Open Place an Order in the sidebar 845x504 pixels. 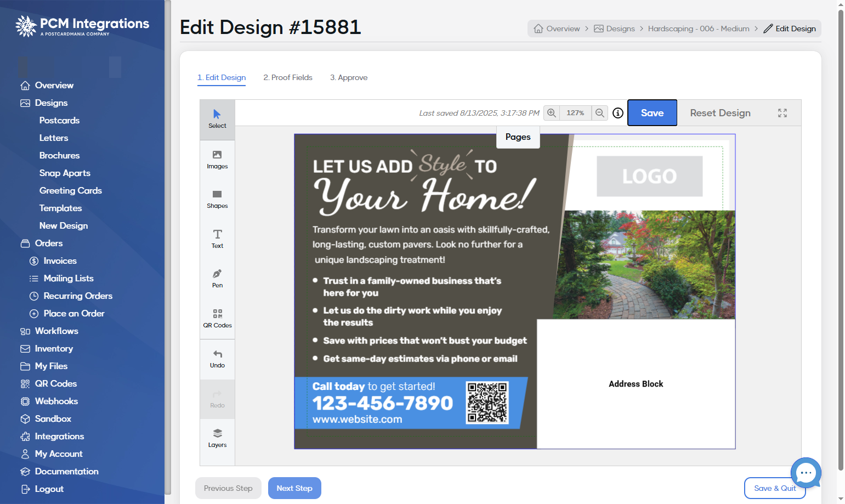(x=74, y=313)
